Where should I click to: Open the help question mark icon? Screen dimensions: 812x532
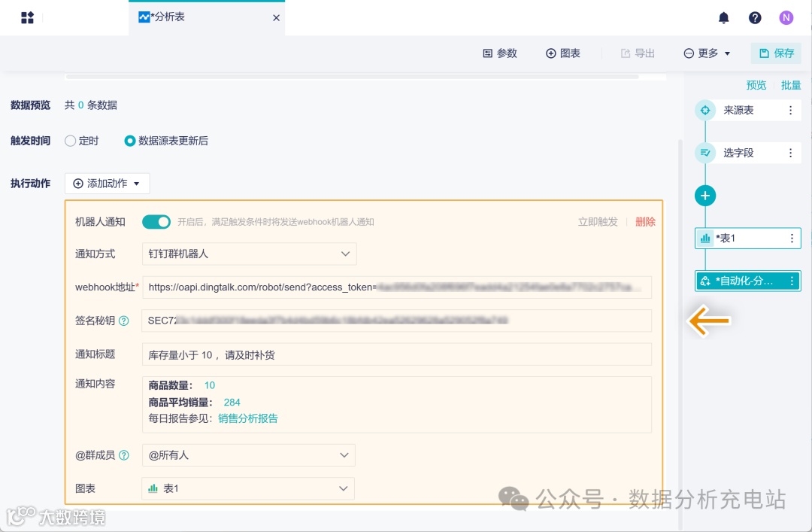(x=755, y=18)
